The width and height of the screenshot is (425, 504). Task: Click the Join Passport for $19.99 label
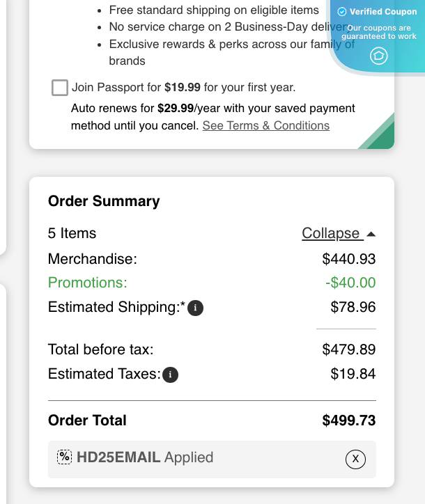coord(183,88)
